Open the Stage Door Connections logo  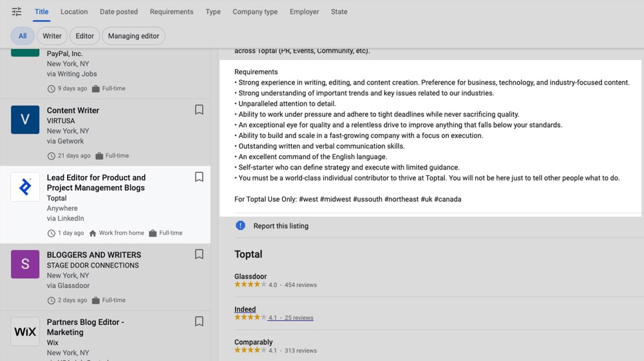point(25,264)
